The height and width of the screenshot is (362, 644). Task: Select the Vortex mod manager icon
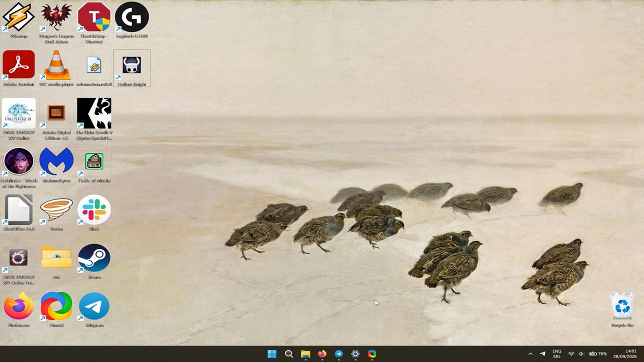pos(56,213)
